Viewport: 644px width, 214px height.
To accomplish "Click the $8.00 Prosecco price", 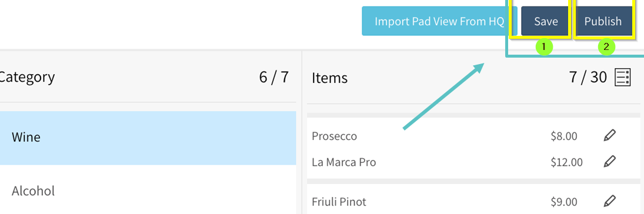I will 564,136.
